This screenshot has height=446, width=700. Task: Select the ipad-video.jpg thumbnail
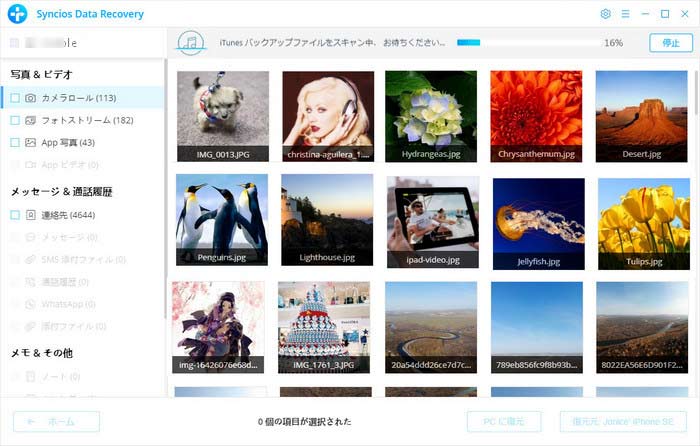click(433, 222)
